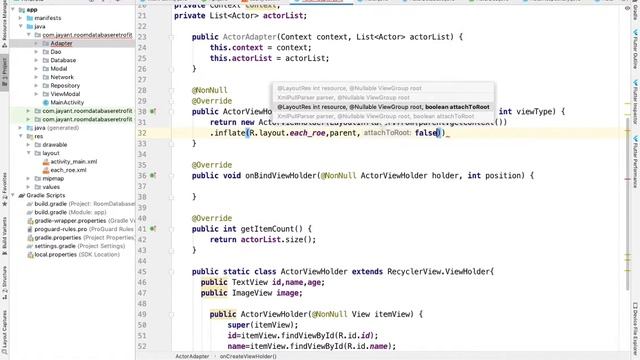Click 'actorList.size()' on line 42
This screenshot has width=640, height=360.
(276, 240)
